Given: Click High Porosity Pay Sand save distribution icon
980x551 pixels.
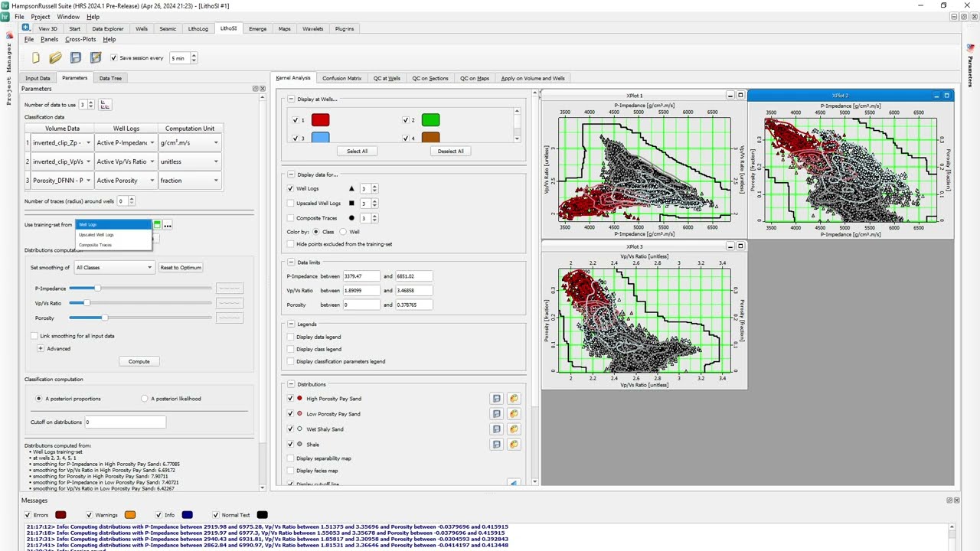Looking at the screenshot, I should [x=497, y=399].
